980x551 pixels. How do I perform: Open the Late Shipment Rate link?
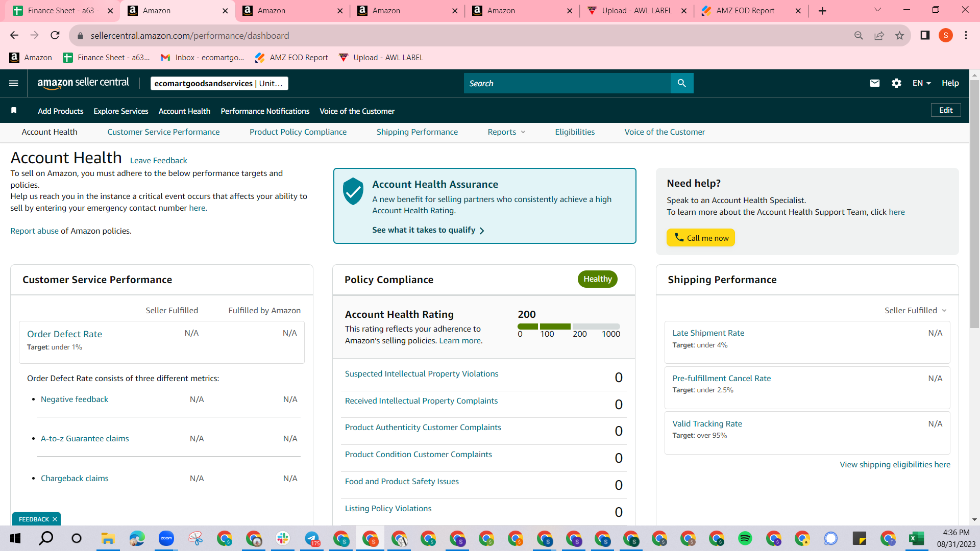point(708,333)
